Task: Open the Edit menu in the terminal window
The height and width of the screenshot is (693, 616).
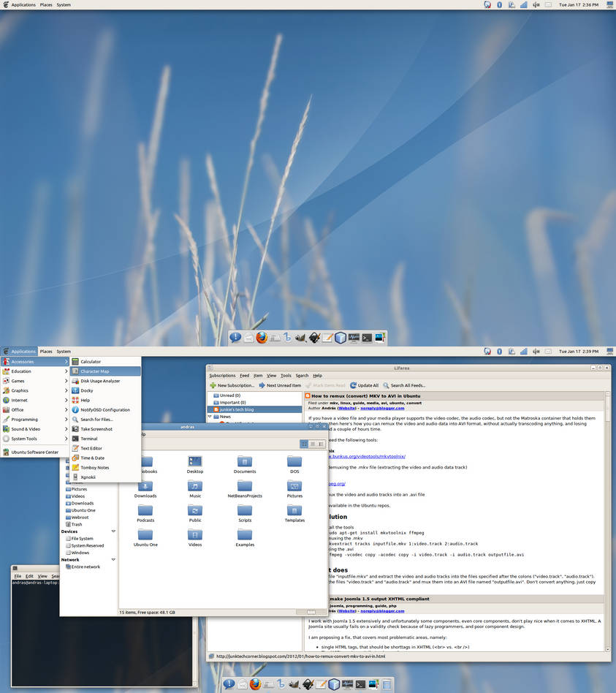Action: click(29, 576)
